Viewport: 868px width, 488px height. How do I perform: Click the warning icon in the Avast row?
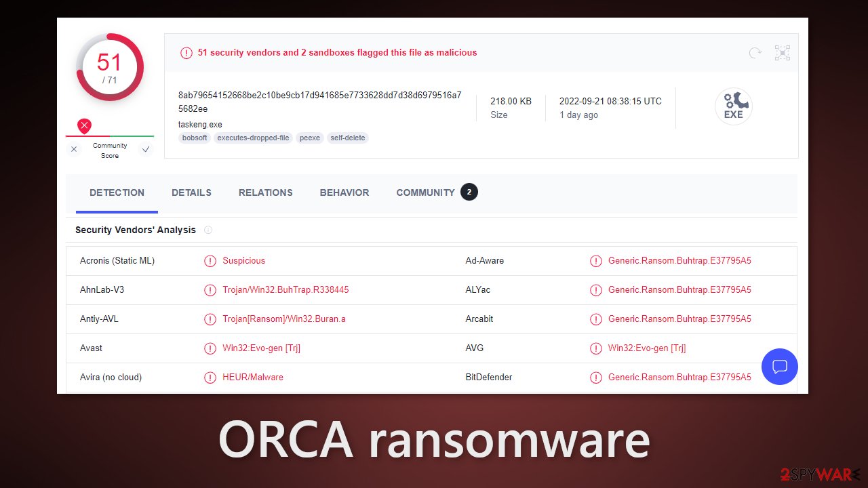[x=210, y=348]
